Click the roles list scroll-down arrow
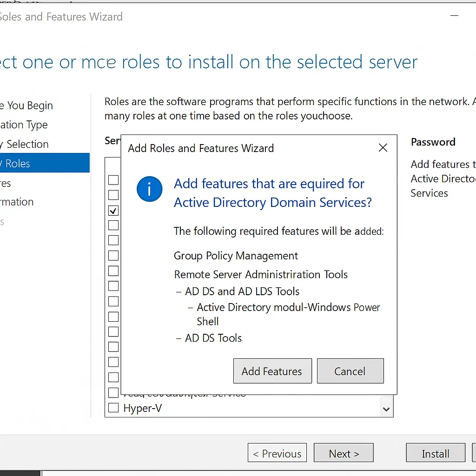Screen dimensions: 476x476 [x=386, y=409]
